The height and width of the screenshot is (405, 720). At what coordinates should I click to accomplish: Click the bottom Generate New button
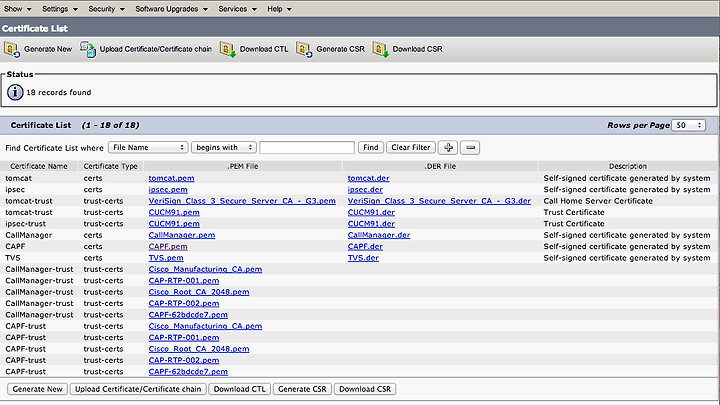tap(37, 389)
